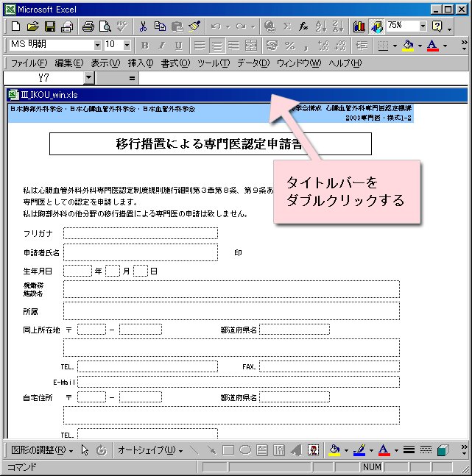
Task: Click the 図形の調整(R) button
Action: 41,450
